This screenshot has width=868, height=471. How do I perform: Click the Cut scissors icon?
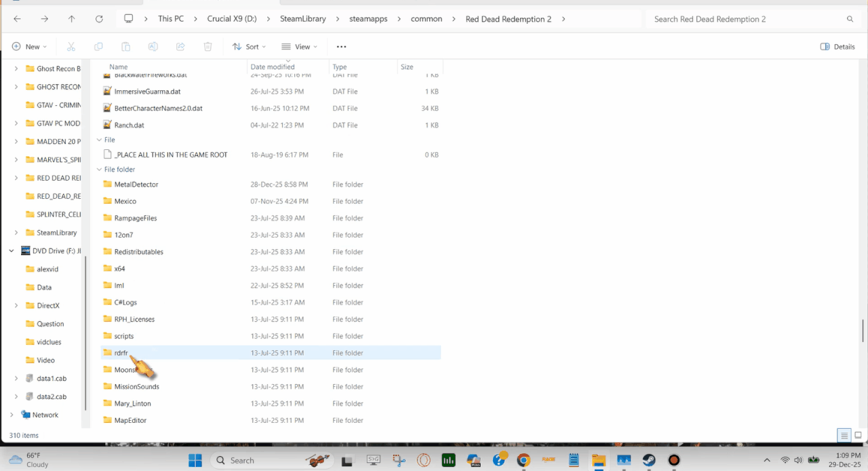(71, 46)
